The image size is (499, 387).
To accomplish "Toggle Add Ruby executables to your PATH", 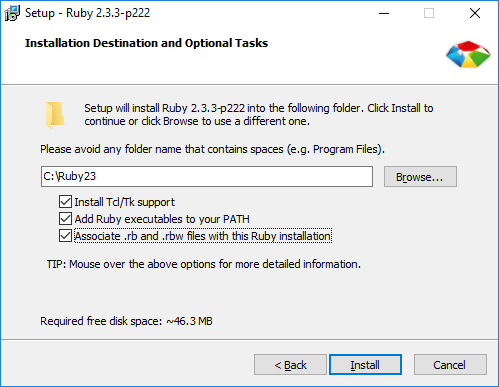I will click(x=65, y=219).
